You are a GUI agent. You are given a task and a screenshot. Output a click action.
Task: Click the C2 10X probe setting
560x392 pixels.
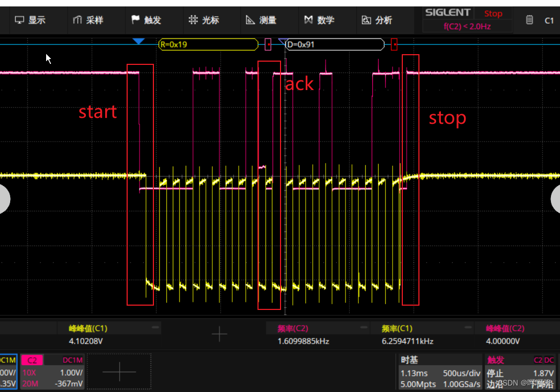[30, 373]
